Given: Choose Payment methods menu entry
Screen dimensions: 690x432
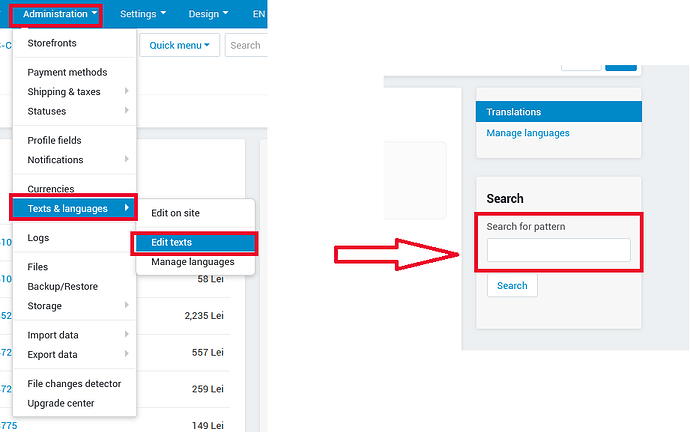Looking at the screenshot, I should (67, 72).
